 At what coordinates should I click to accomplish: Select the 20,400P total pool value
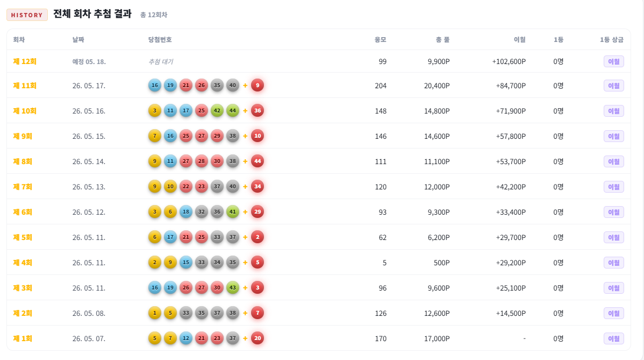437,86
